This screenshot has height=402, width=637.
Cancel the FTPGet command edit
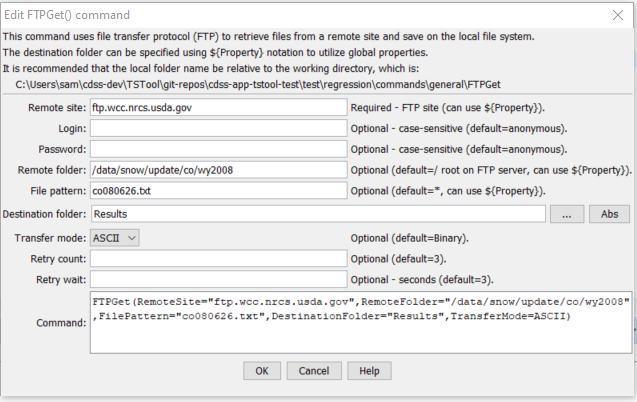pos(314,371)
